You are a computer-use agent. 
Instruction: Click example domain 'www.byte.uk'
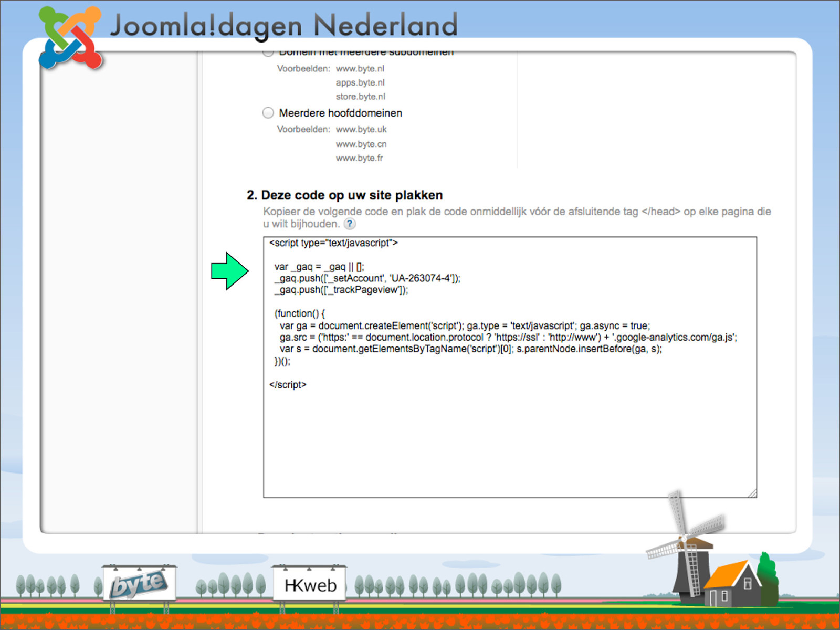click(361, 130)
